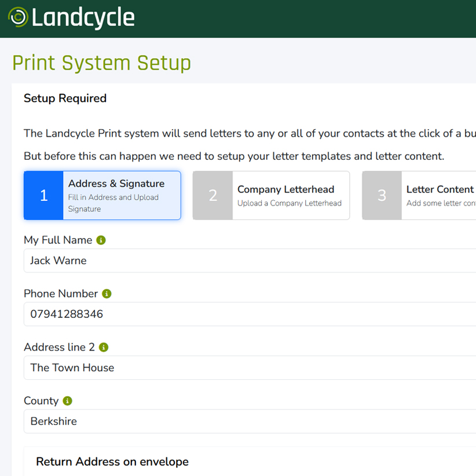Click the Phone Number info icon
The image size is (476, 476).
point(107,294)
